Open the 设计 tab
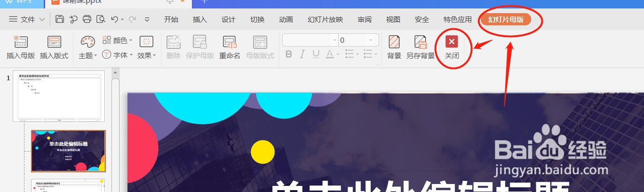This screenshot has height=192, width=644. pos(229,19)
